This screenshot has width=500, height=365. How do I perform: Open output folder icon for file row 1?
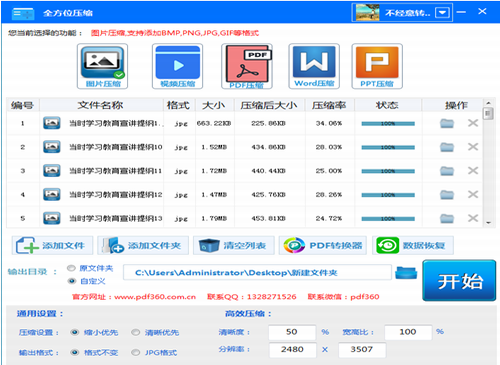(447, 123)
